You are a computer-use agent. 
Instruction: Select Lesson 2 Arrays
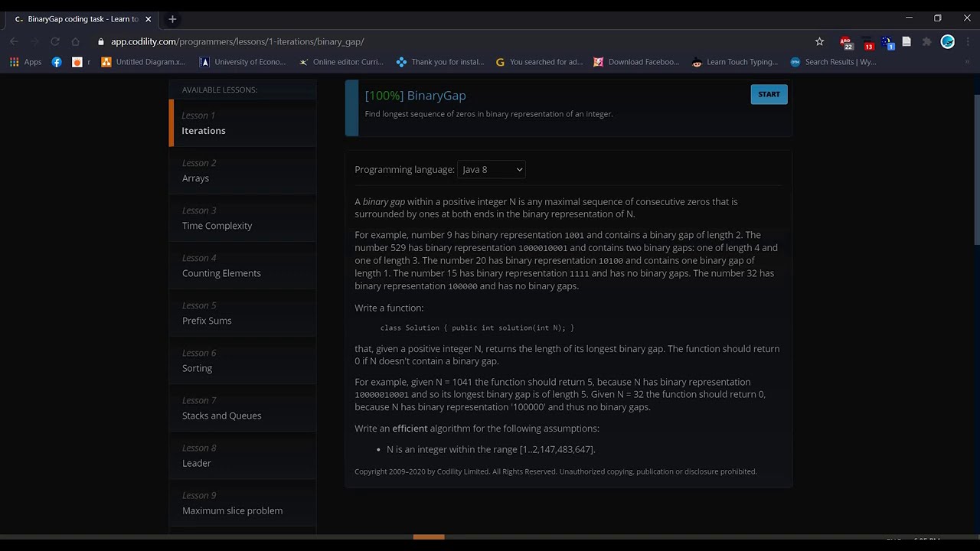coord(242,171)
